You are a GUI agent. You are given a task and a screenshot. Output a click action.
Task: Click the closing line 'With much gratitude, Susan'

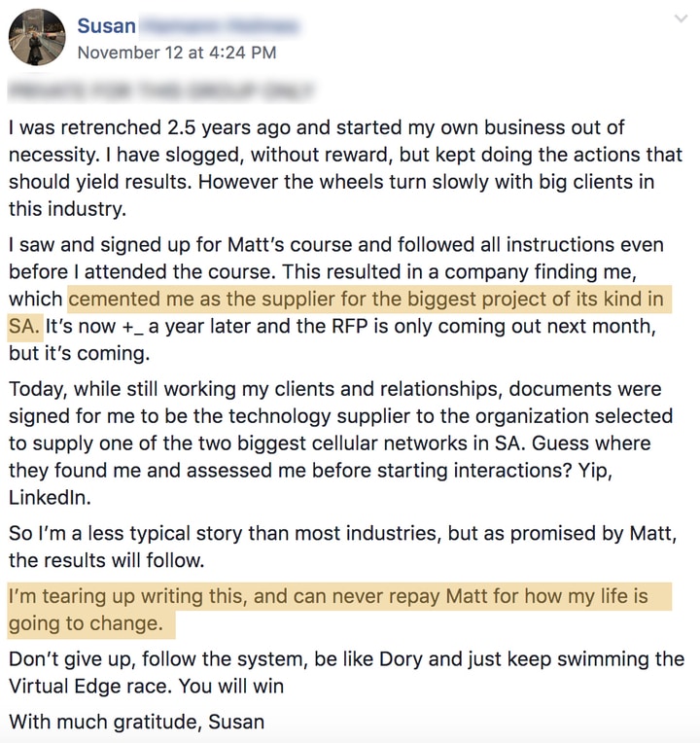pos(136,723)
